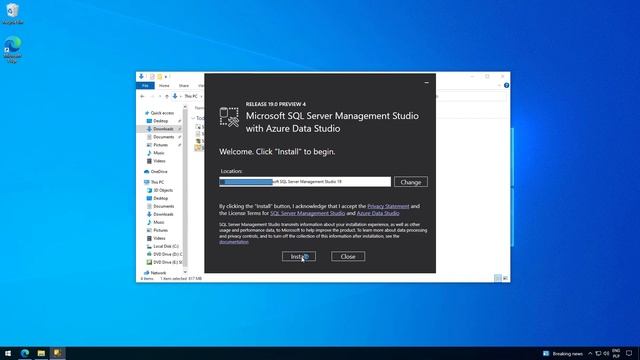Image resolution: width=640 pixels, height=360 pixels.
Task: Minimize the SSMS installer window
Action: pos(427,82)
